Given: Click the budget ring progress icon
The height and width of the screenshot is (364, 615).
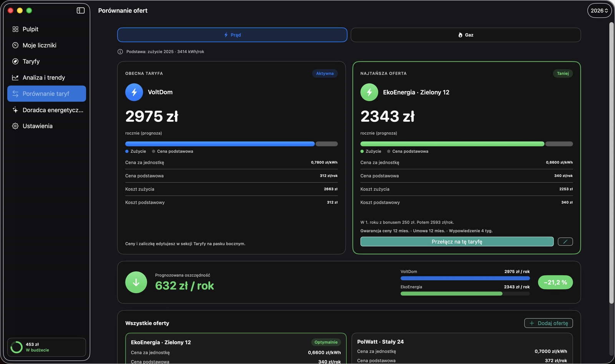Looking at the screenshot, I should coord(17,347).
